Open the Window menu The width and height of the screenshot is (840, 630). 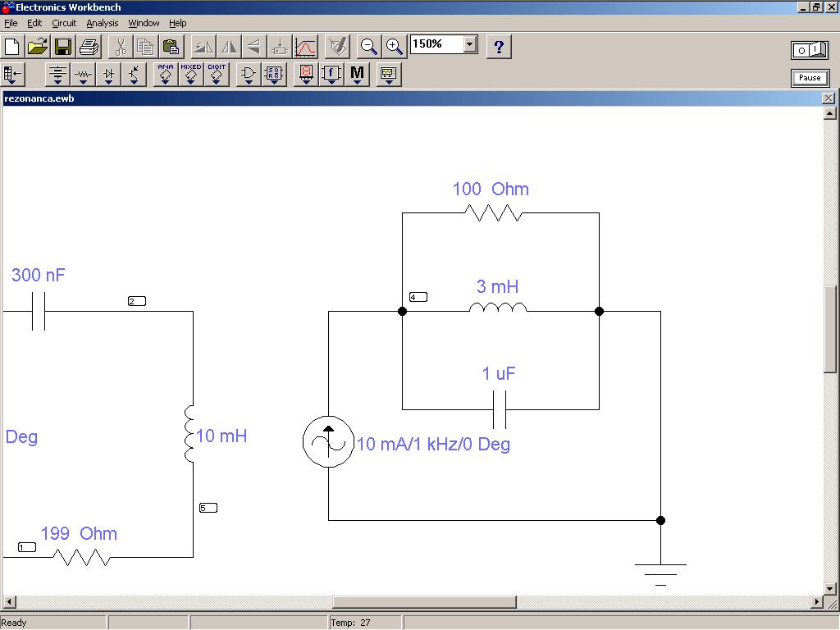(x=144, y=23)
